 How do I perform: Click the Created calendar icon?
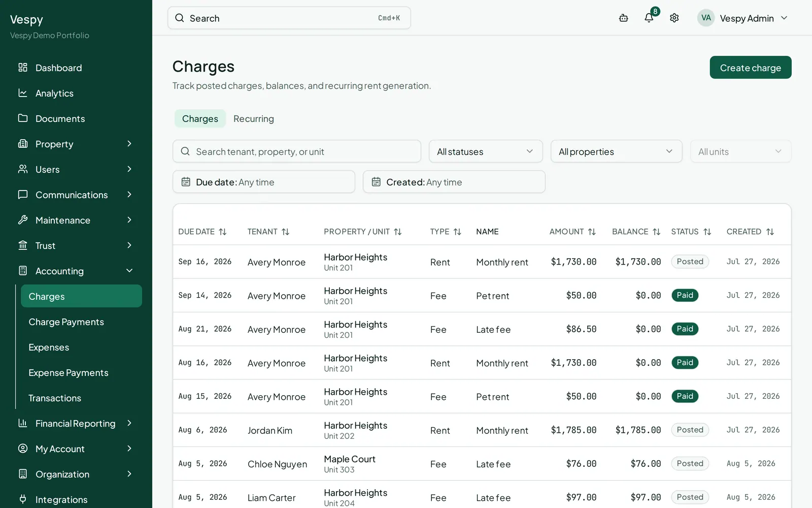pyautogui.click(x=376, y=182)
